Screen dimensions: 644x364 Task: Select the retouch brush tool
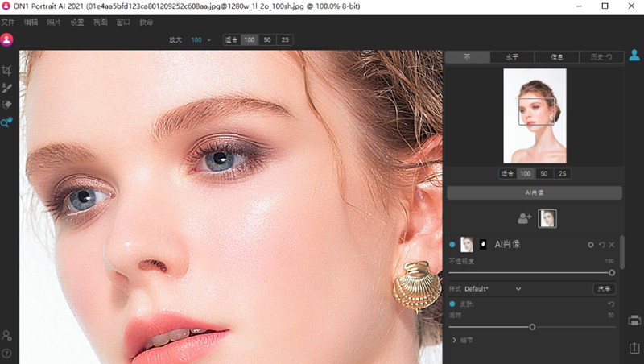click(x=6, y=88)
